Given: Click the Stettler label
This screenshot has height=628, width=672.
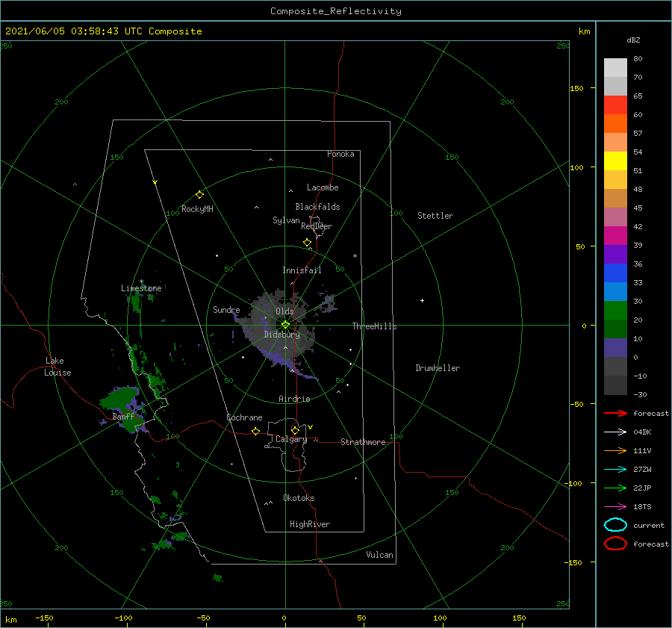Looking at the screenshot, I should 435,216.
